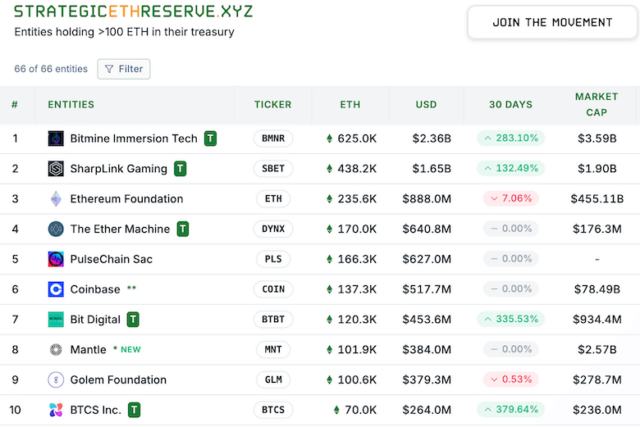The width and height of the screenshot is (640, 427).
Task: Click the up arrow in the 379.64% badge
Action: coord(488,409)
